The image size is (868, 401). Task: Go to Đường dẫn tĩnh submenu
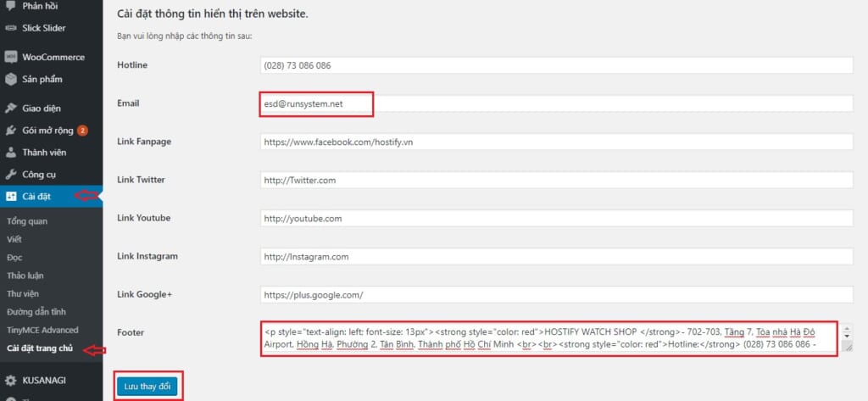coord(36,312)
